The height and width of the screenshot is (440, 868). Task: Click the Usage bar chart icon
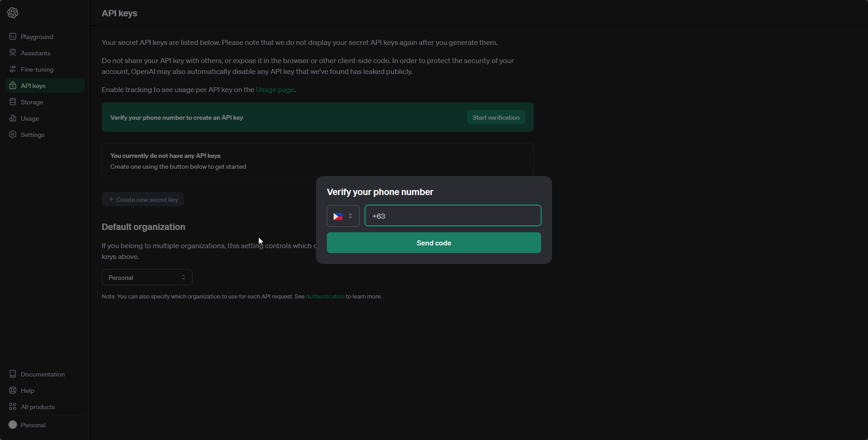coord(13,118)
